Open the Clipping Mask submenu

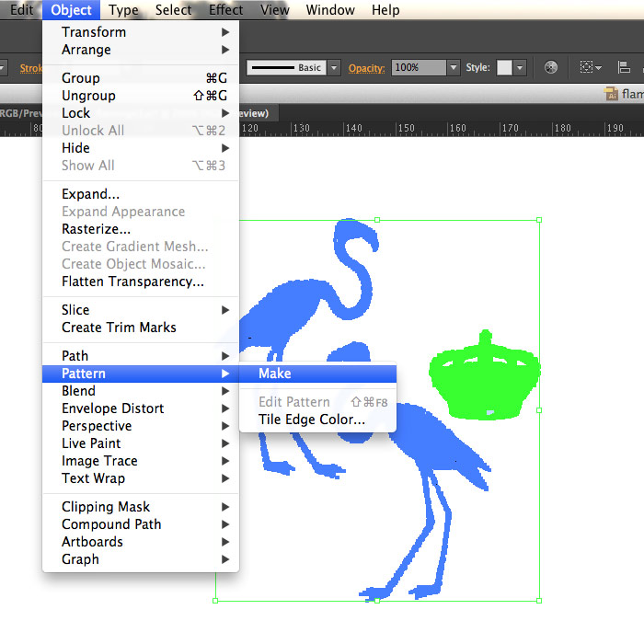[106, 507]
